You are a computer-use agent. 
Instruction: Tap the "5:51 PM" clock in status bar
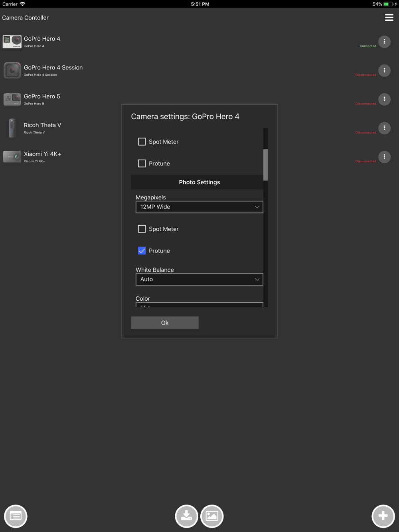[200, 4]
